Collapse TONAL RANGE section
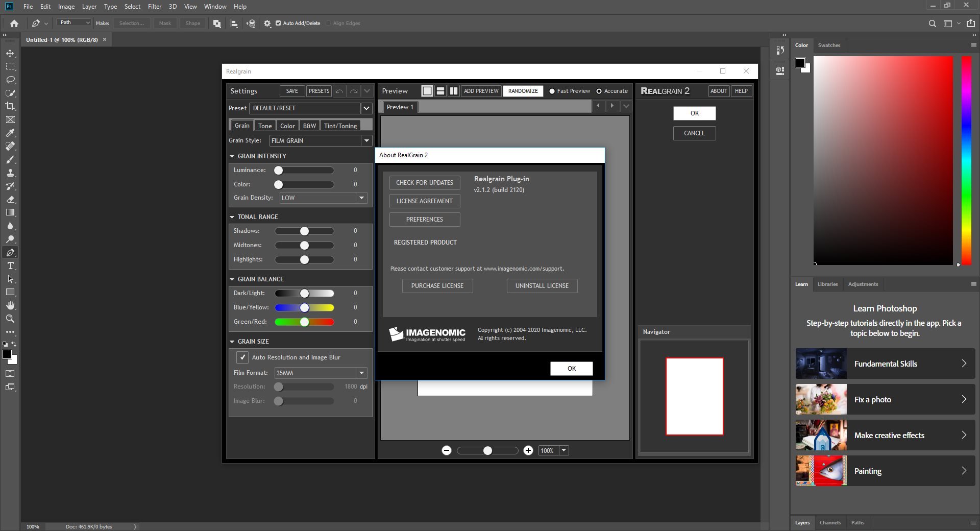This screenshot has width=980, height=531. [232, 217]
